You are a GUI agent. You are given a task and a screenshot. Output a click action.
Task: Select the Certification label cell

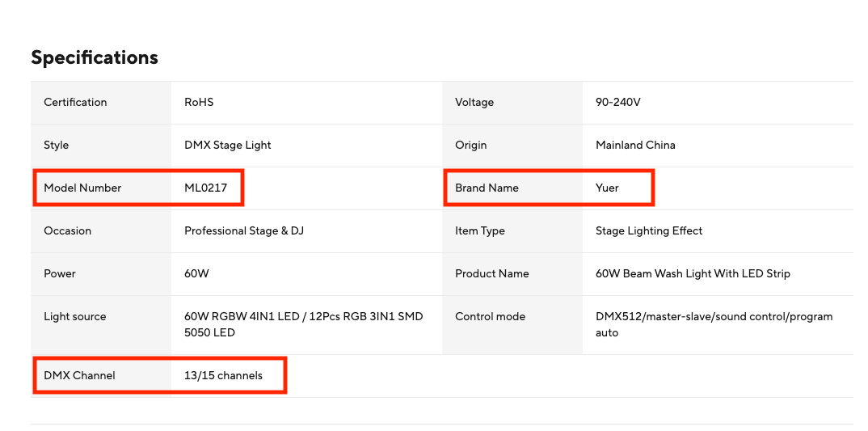[75, 102]
